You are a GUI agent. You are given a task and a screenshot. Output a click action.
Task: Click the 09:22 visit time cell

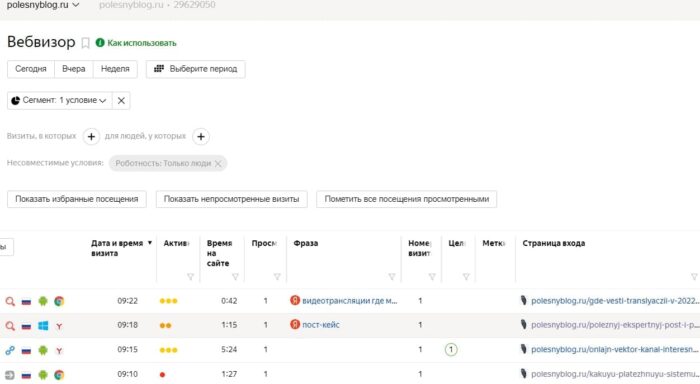point(127,301)
